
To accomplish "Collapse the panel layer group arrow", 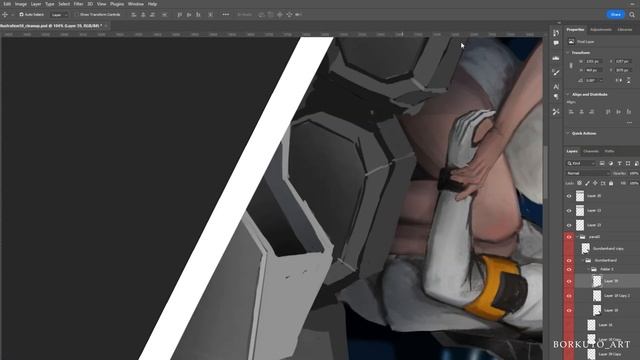I will 578,237.
